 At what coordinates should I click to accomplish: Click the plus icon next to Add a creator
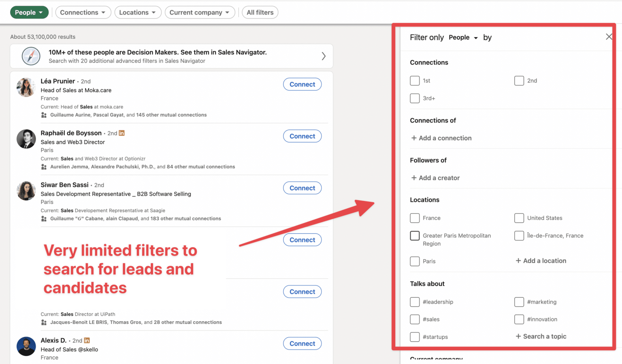413,178
